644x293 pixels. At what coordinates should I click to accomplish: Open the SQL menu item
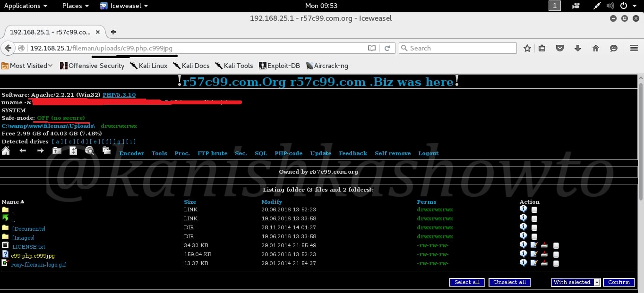click(x=261, y=153)
